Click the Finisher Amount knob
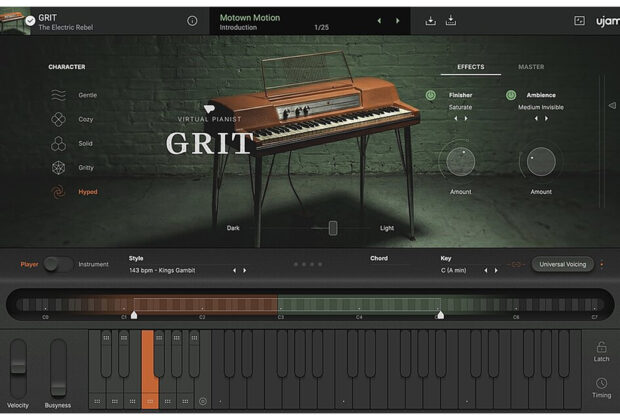620x420 pixels. coord(461,162)
